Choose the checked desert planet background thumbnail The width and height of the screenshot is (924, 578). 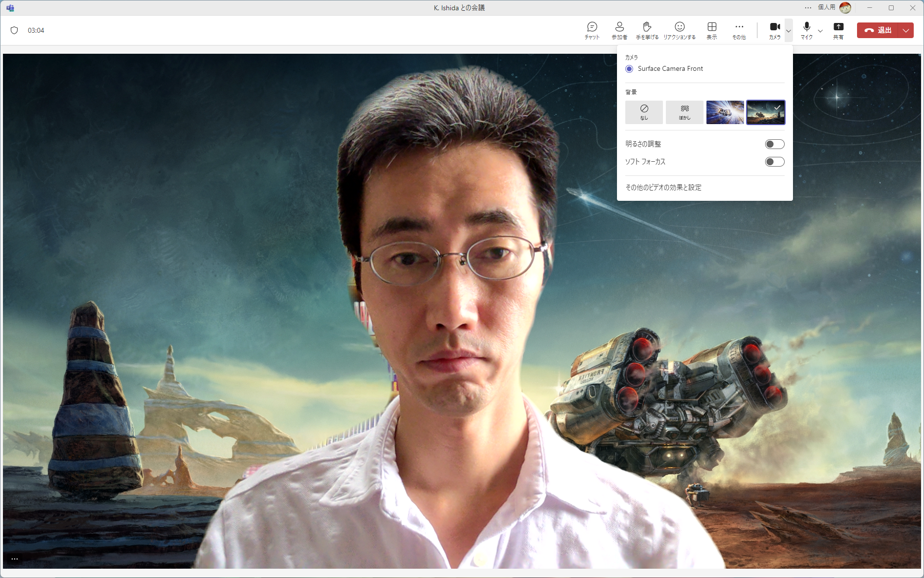[x=766, y=112]
